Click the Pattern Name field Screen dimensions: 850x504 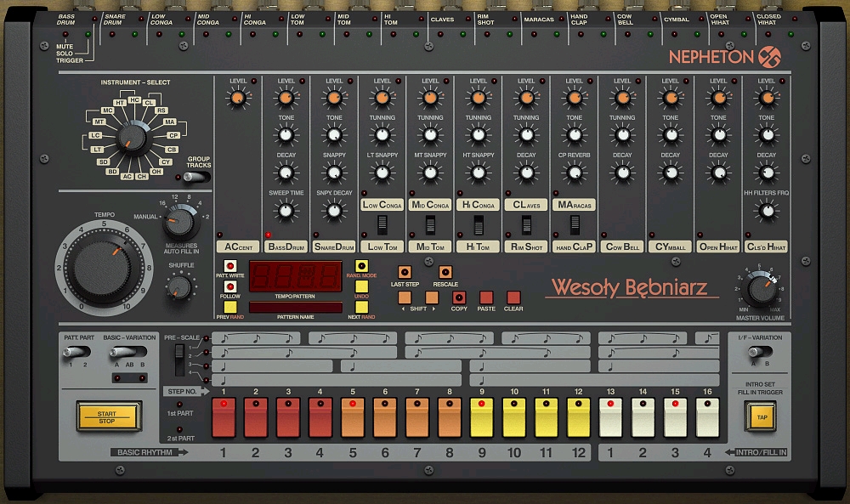[x=296, y=308]
